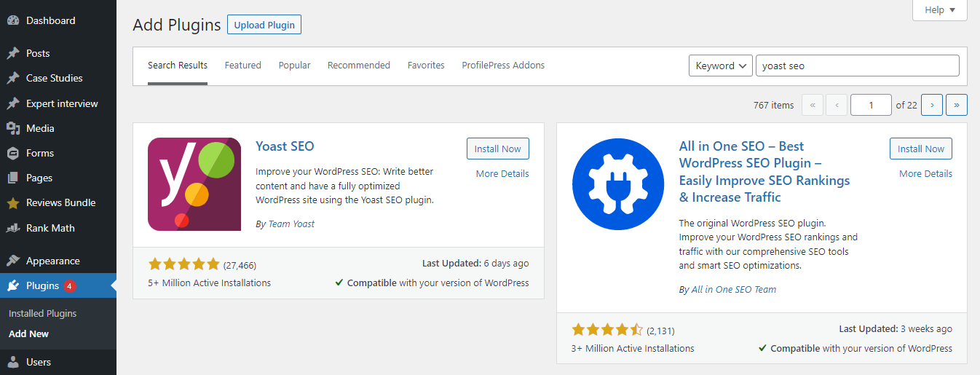980x375 pixels.
Task: Click the pushpin icon beside Expert interview
Action: tap(13, 103)
